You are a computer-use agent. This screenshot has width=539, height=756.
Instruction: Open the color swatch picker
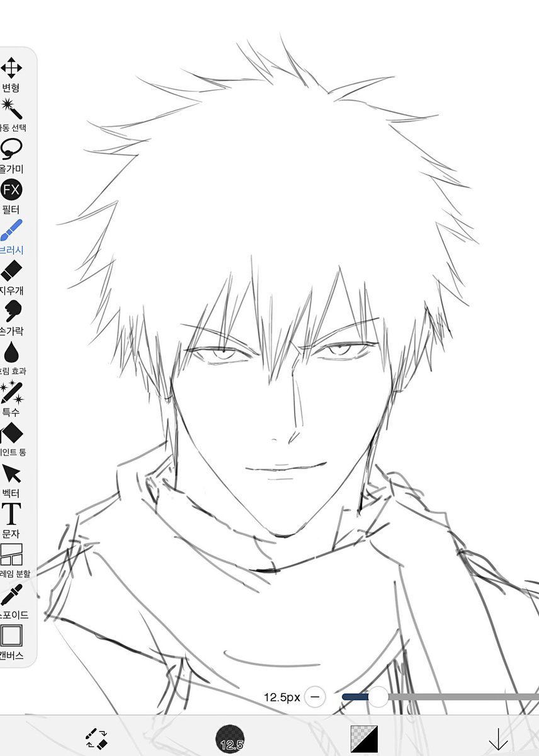[x=364, y=739]
